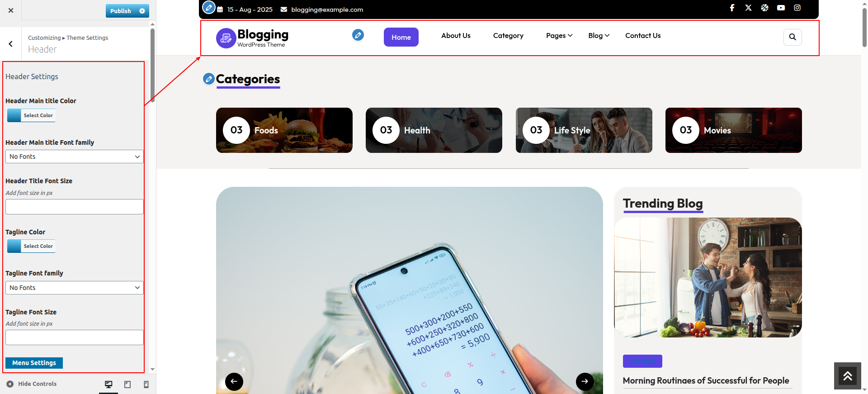Click the scroll-to-top double arrow button
The image size is (868, 394).
(848, 376)
